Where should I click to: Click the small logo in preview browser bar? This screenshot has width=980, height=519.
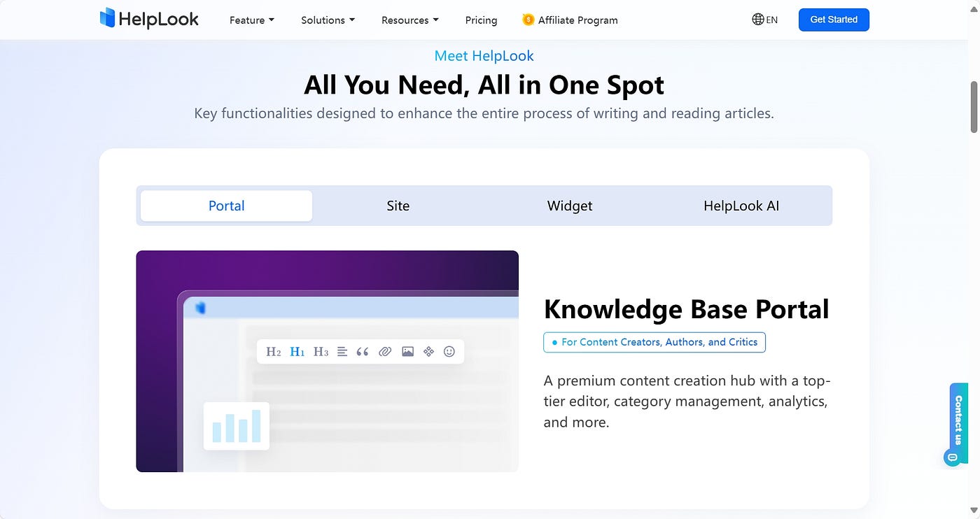coord(201,308)
